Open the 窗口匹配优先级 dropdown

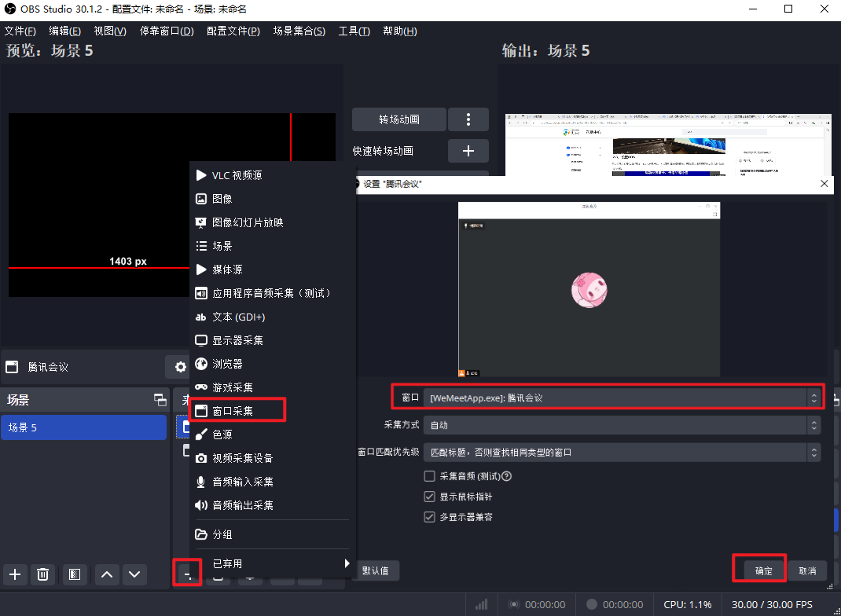621,453
